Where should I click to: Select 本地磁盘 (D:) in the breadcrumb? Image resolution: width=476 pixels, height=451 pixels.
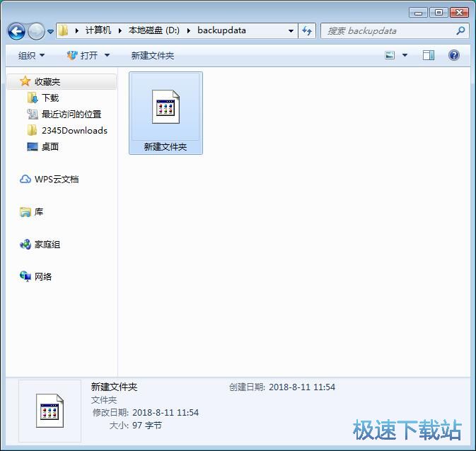pyautogui.click(x=154, y=30)
